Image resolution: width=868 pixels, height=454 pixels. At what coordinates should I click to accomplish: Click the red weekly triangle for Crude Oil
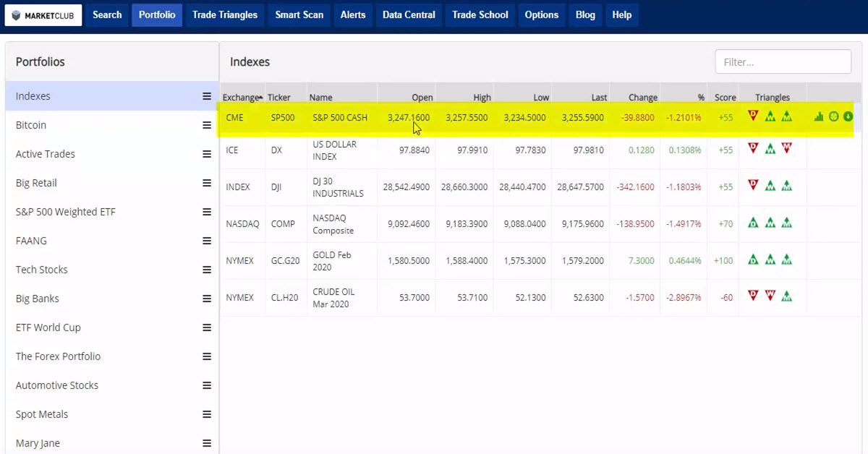pos(770,295)
